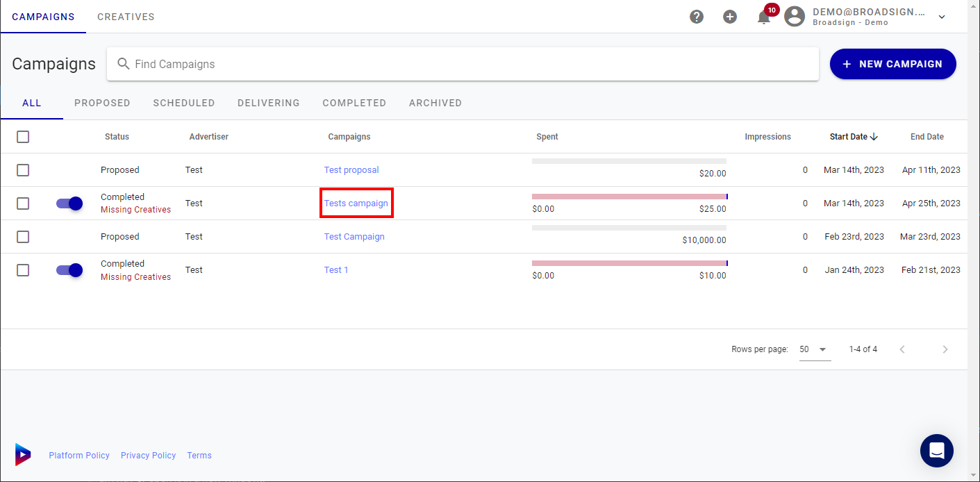
Task: Click the plus circle add icon
Action: click(730, 17)
